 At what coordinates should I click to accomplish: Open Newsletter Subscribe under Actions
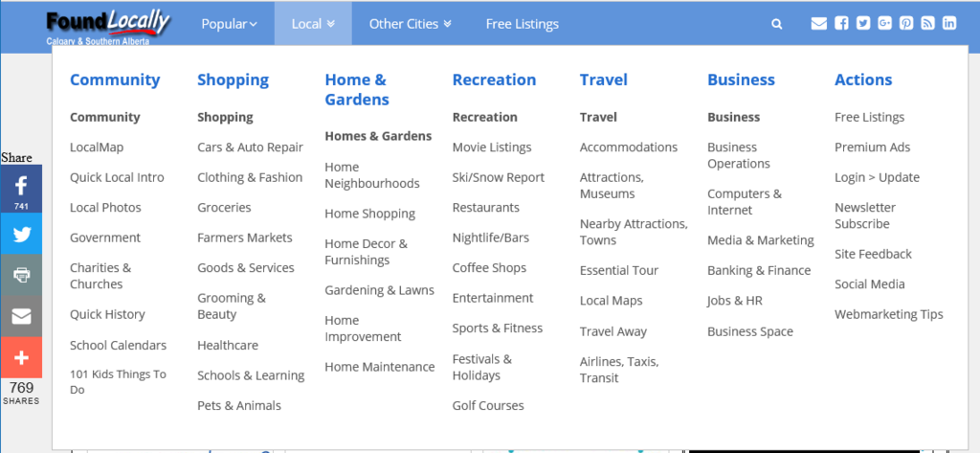[x=865, y=215]
